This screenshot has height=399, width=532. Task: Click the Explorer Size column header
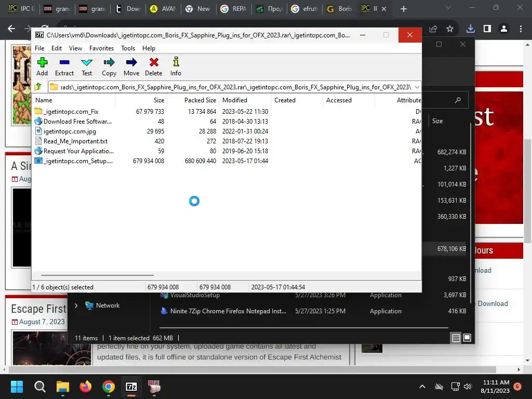pyautogui.click(x=437, y=121)
